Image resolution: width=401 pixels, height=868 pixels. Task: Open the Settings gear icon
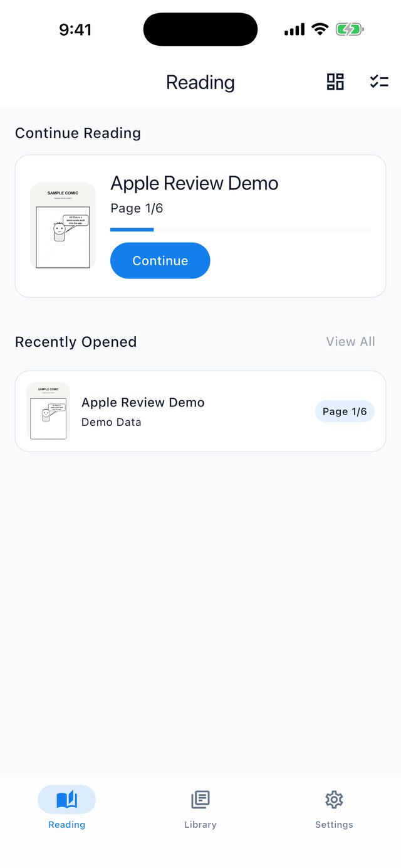pyautogui.click(x=334, y=800)
